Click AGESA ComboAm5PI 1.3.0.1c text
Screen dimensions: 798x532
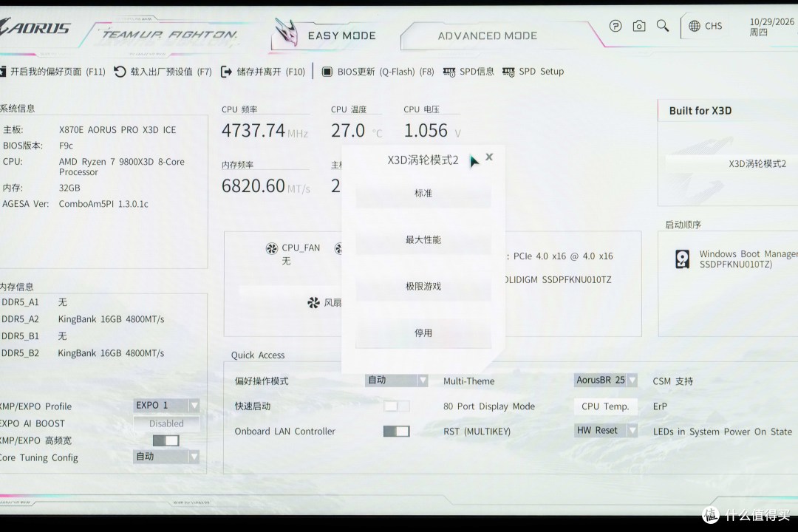103,204
